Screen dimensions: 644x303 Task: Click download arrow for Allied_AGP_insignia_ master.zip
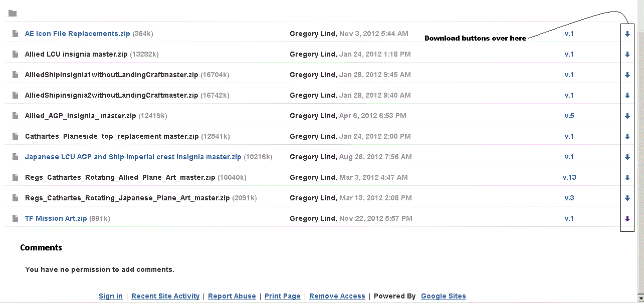pos(627,116)
